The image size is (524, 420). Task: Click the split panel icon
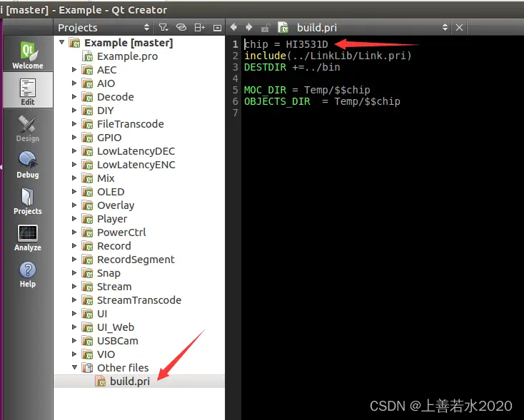199,27
